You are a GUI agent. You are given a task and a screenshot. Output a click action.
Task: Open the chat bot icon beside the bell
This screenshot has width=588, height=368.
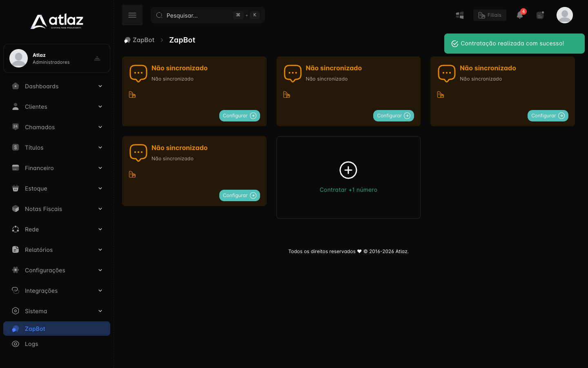540,15
